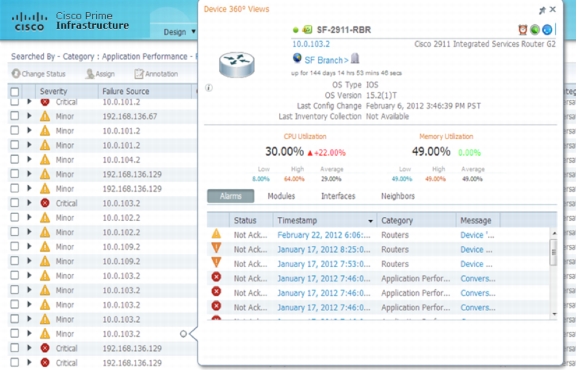
Task: Open Timestamp column sort dropdown arrow
Action: pyautogui.click(x=370, y=221)
